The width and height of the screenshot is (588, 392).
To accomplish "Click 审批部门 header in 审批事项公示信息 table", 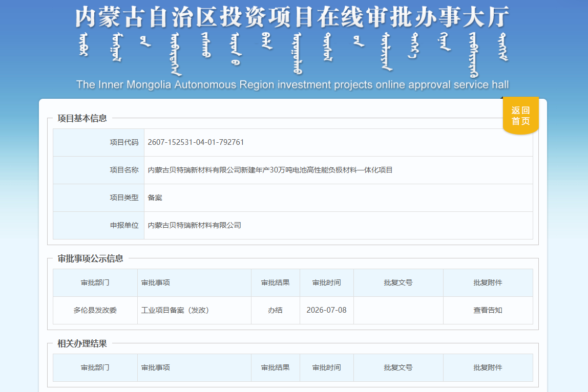I will pyautogui.click(x=95, y=283).
